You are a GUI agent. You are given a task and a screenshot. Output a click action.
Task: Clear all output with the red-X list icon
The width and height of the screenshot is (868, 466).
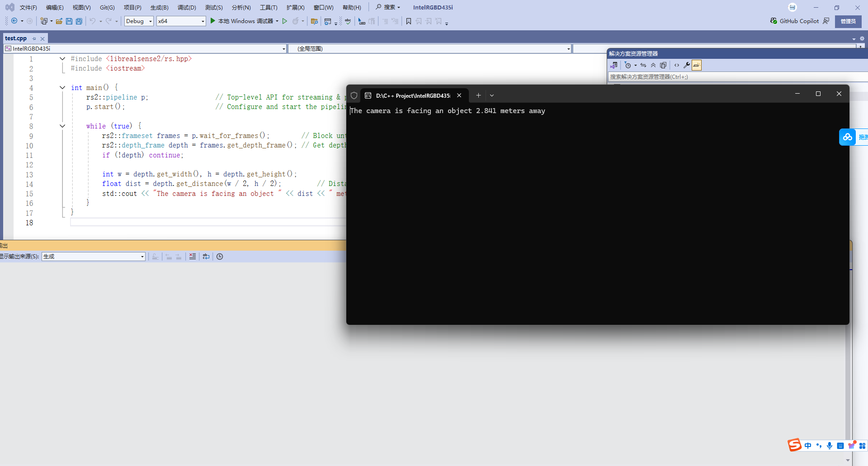pyautogui.click(x=193, y=257)
